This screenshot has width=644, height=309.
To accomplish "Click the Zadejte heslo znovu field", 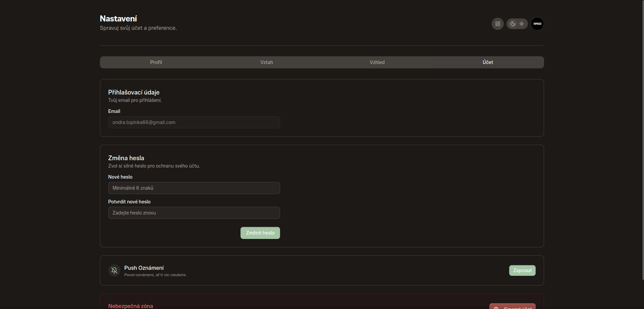I will 194,212.
